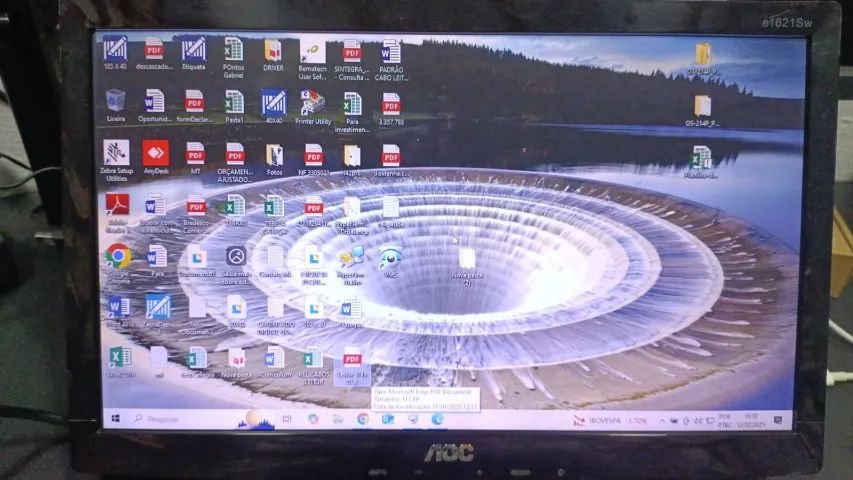Screen dimensions: 853x480
Task: Open the 'Pasta1' Excel workbook
Action: click(234, 107)
